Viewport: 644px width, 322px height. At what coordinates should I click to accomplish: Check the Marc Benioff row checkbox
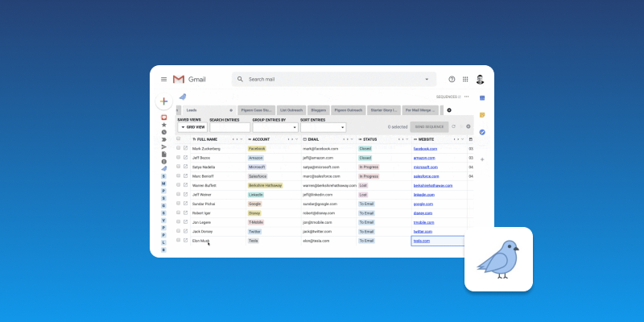pos(178,175)
